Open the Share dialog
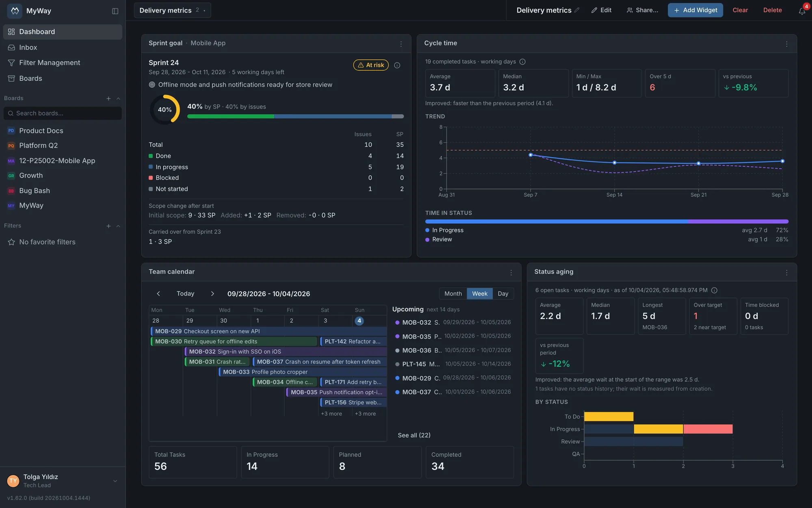Image resolution: width=812 pixels, height=508 pixels. click(642, 10)
